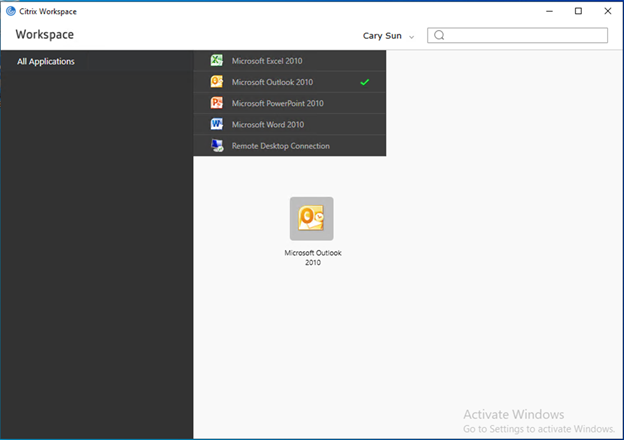
Task: Minimize the Citrix Workspace window
Action: (x=550, y=11)
